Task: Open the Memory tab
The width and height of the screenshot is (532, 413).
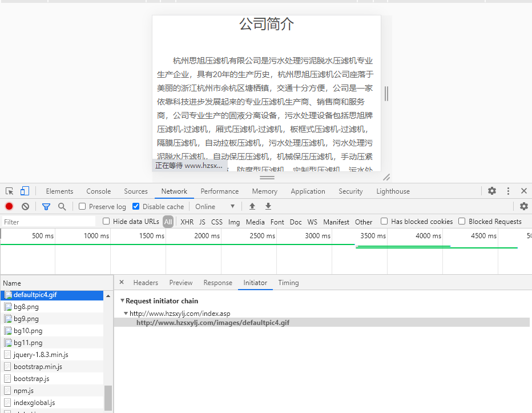Action: tap(265, 191)
